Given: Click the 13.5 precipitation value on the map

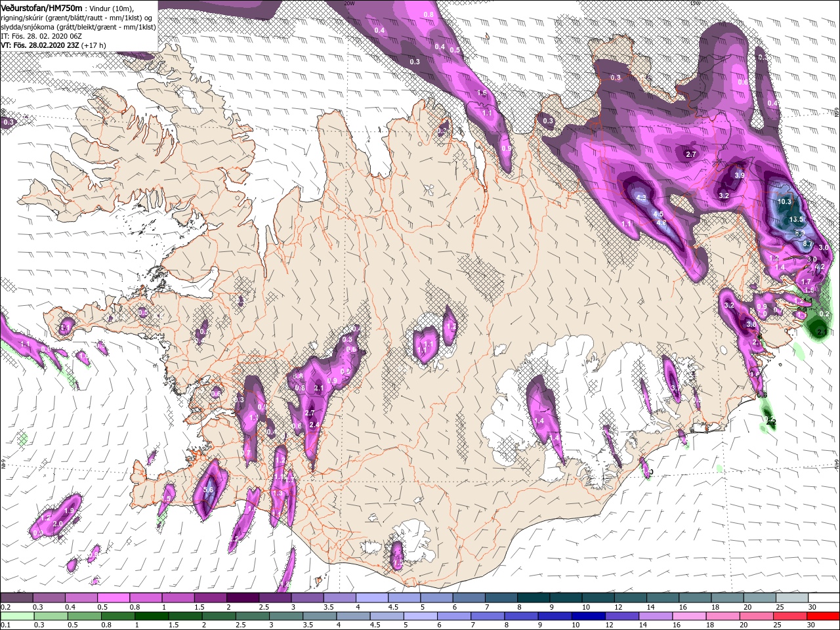Looking at the screenshot, I should pyautogui.click(x=797, y=219).
